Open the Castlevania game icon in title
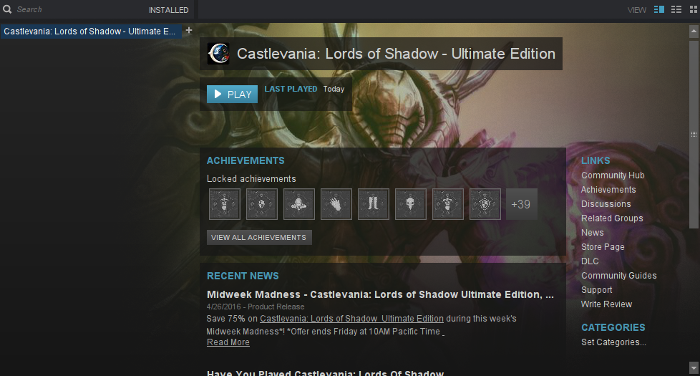This screenshot has width=700, height=376. pos(219,54)
